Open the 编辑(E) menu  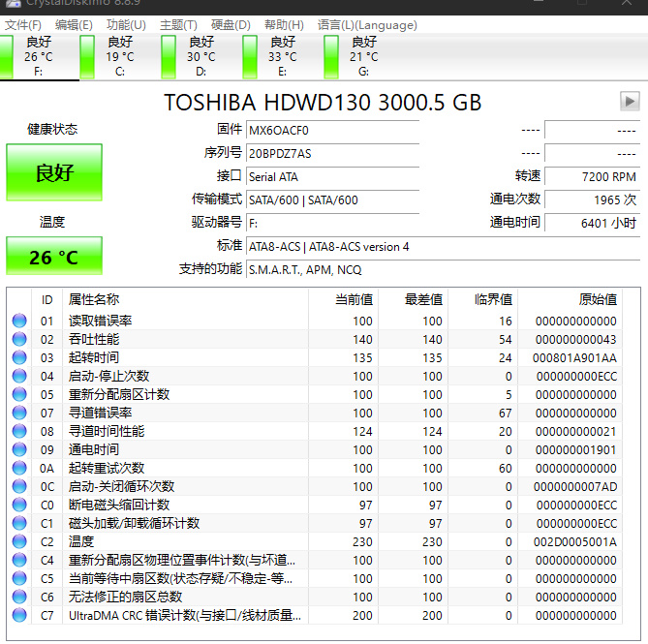pyautogui.click(x=74, y=25)
